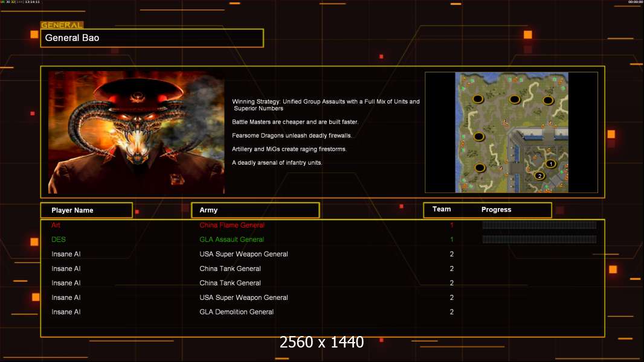Pick the empty middle-left start slot on the map
The height and width of the screenshot is (362, 644).
click(479, 137)
